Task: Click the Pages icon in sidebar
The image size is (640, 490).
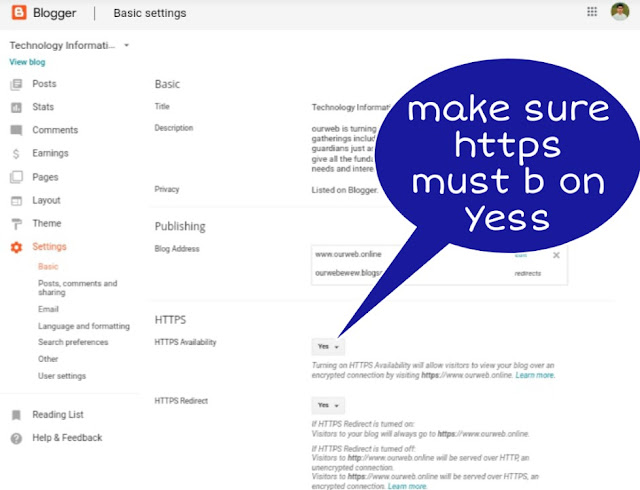Action: tap(16, 177)
